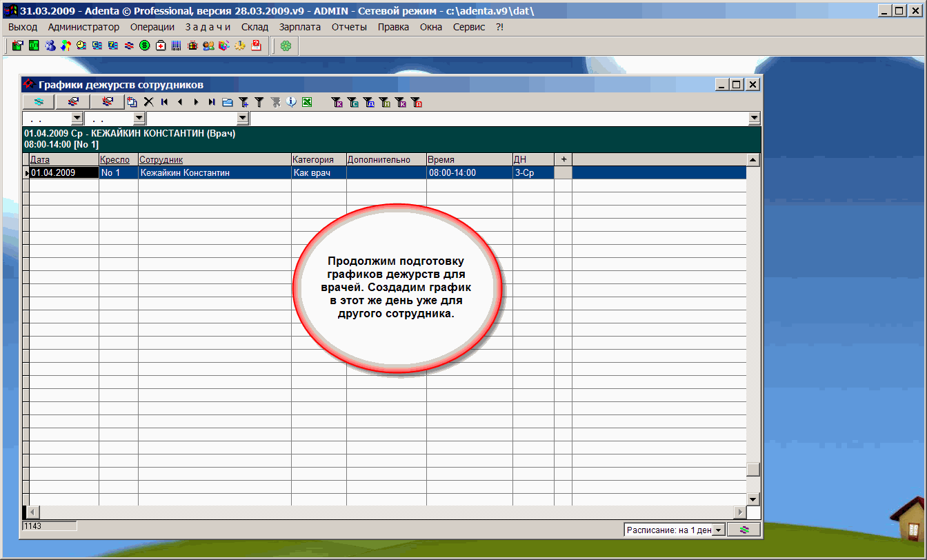Viewport: 927px width, 560px height.
Task: Click the green Excel export icon
Action: click(x=307, y=102)
